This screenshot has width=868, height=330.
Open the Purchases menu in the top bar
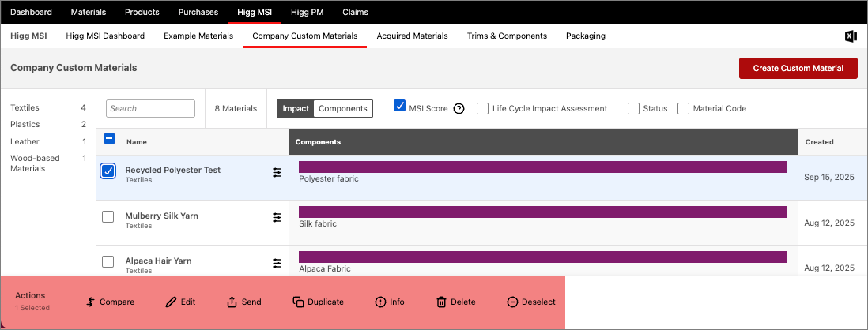(198, 12)
